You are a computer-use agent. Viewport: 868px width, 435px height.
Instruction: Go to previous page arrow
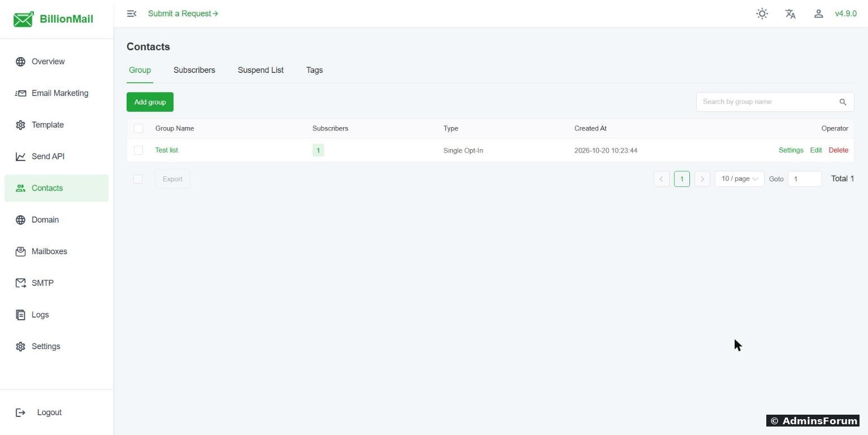click(x=661, y=179)
